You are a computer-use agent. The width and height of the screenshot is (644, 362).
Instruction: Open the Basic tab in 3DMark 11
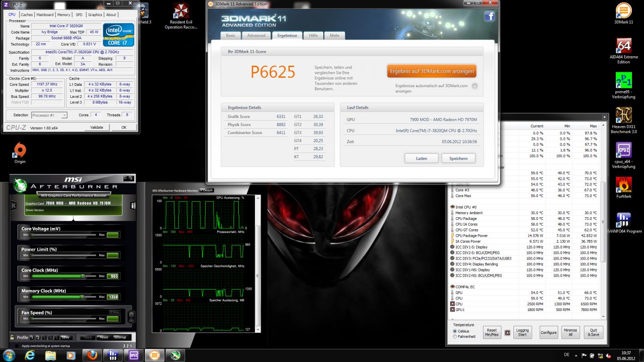[231, 36]
